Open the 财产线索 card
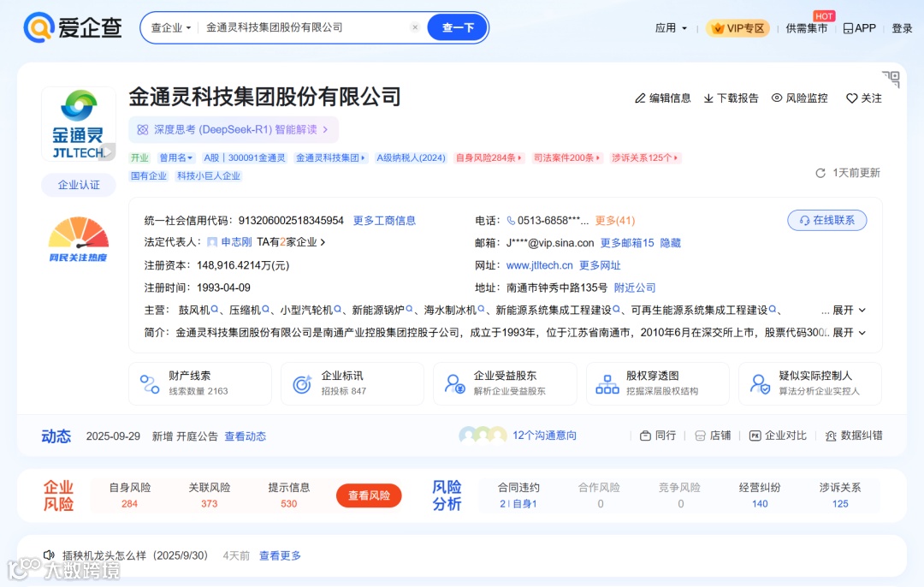The width and height of the screenshot is (924, 587). (x=199, y=383)
